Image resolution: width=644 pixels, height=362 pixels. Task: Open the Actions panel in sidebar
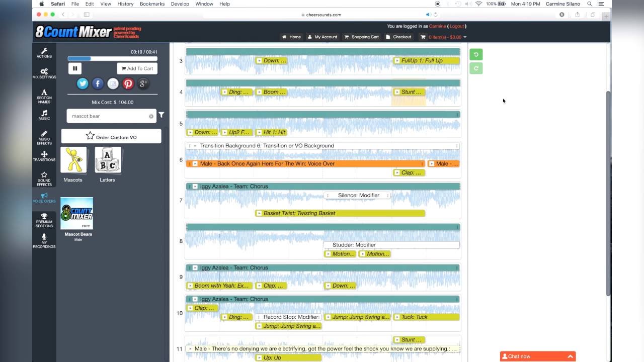(x=44, y=53)
